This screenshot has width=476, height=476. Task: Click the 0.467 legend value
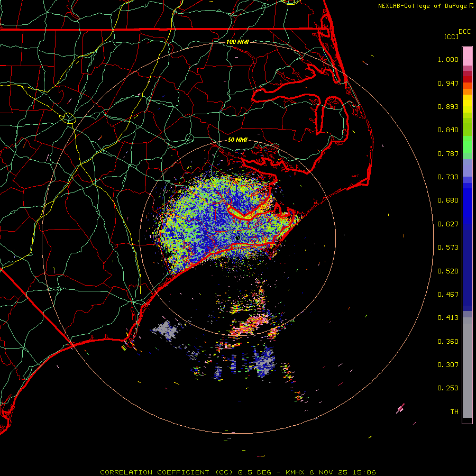point(448,295)
